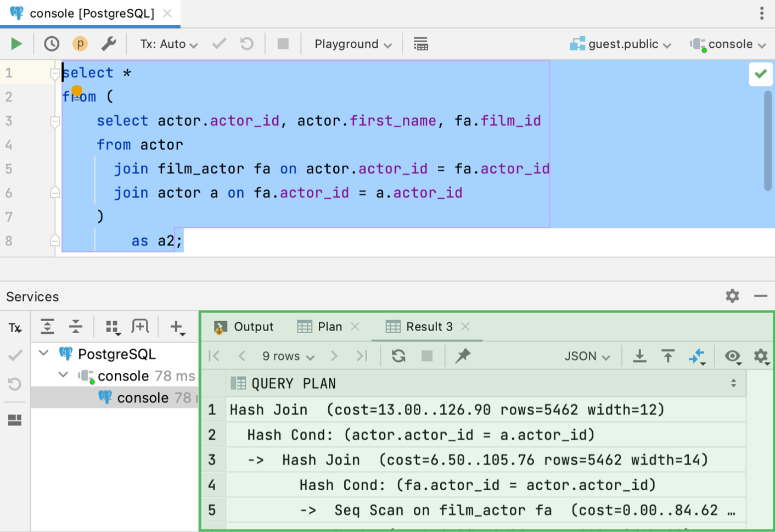Screen dimensions: 775x532
Task: Open Services panel gear settings
Action: tap(732, 296)
